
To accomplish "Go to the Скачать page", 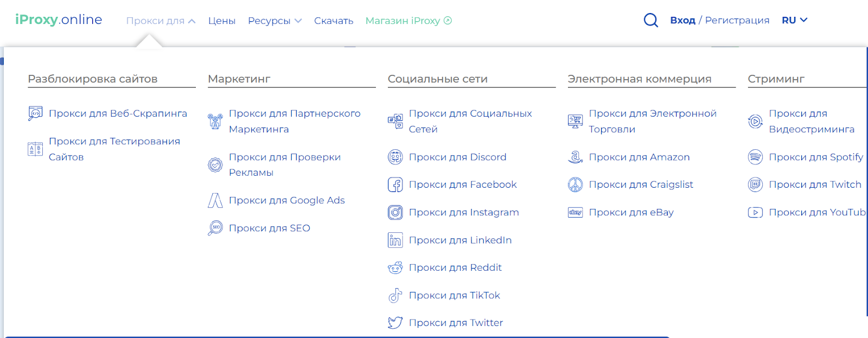I will [334, 21].
